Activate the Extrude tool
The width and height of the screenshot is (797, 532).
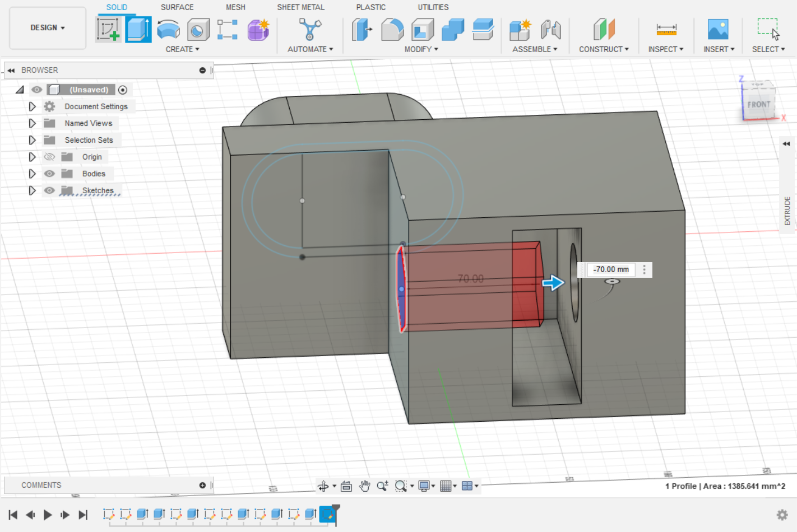click(x=138, y=28)
